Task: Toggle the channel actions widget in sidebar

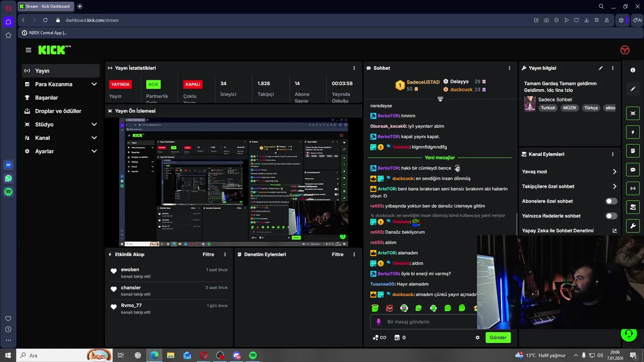Action: [x=633, y=207]
